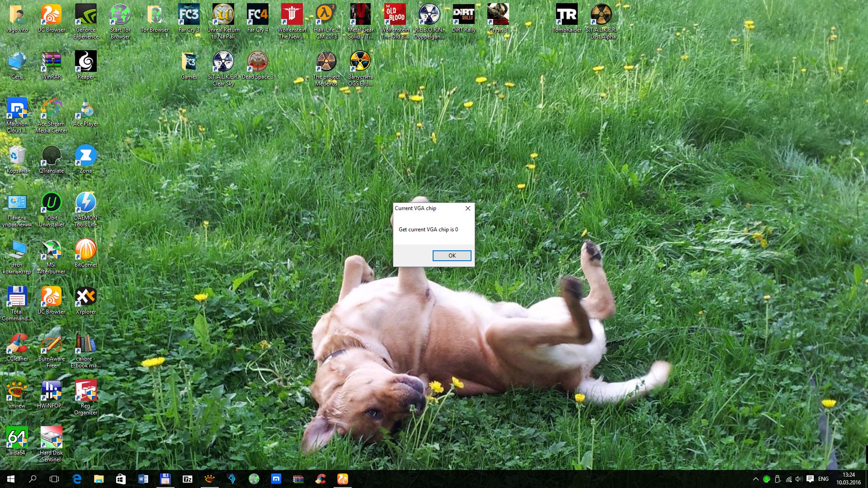The height and width of the screenshot is (488, 868).
Task: Open the volume control in system tray
Action: coord(799,479)
